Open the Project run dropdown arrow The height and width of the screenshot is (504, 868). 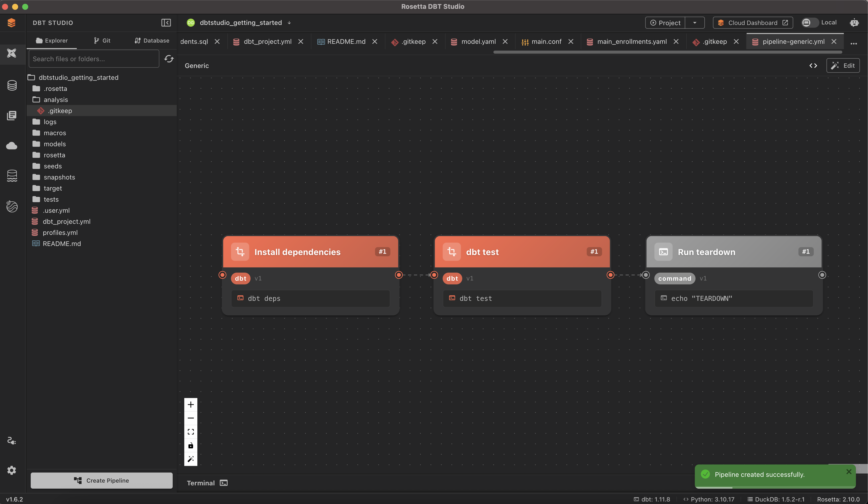tap(695, 23)
